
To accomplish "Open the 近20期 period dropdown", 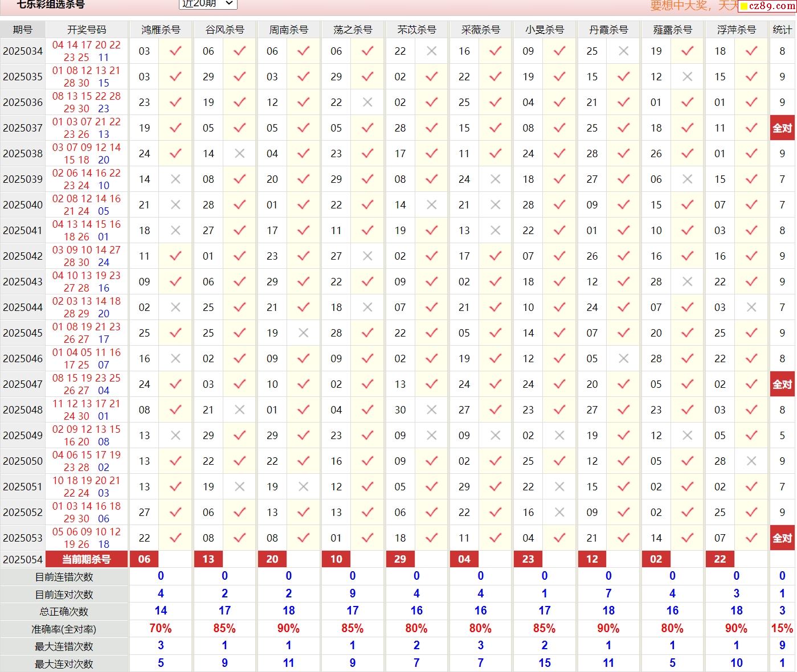I will pos(208,4).
